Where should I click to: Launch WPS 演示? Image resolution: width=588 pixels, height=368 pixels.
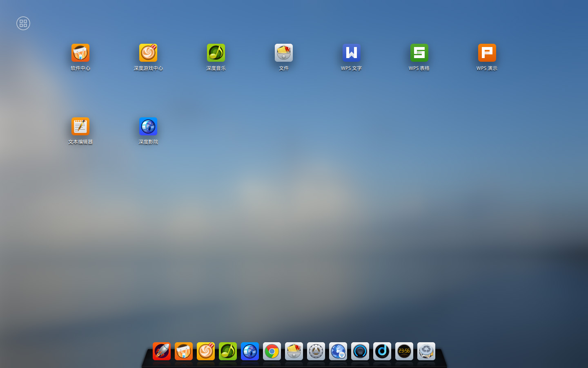click(x=487, y=53)
